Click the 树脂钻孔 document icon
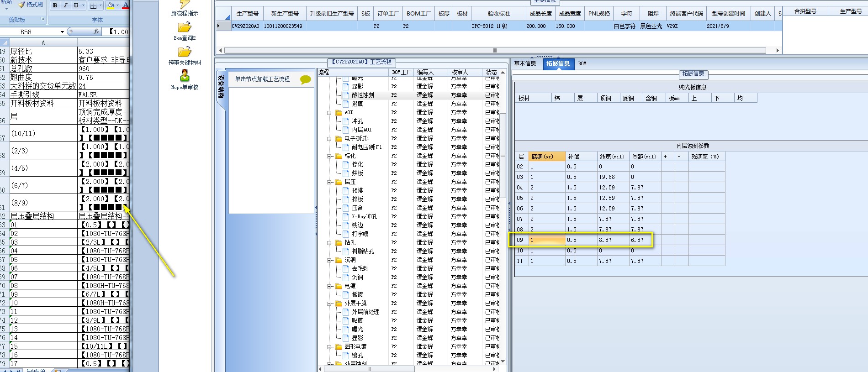 click(346, 251)
